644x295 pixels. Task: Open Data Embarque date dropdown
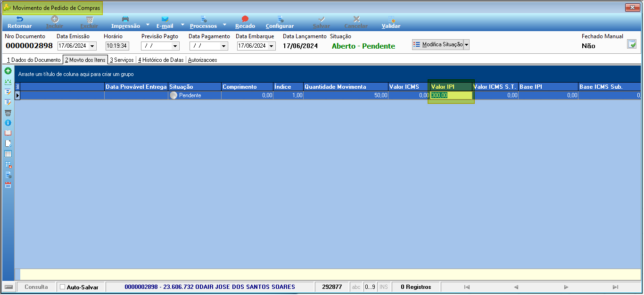pyautogui.click(x=272, y=46)
